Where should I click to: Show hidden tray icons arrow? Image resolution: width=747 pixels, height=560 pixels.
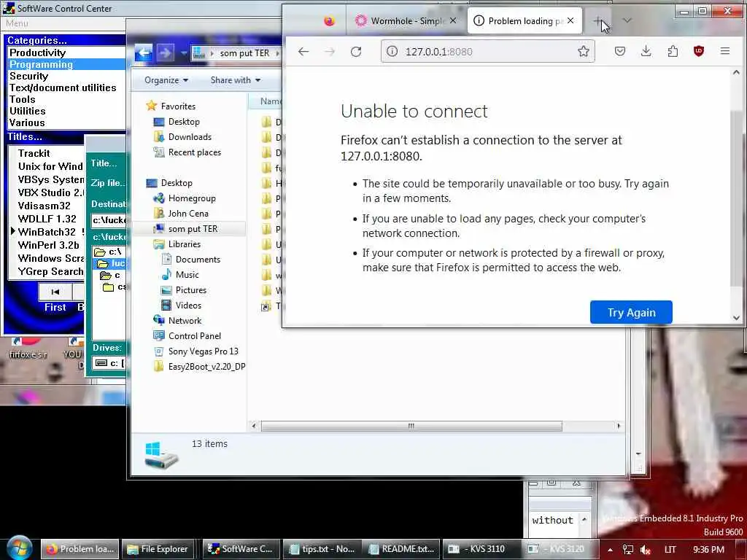610,550
